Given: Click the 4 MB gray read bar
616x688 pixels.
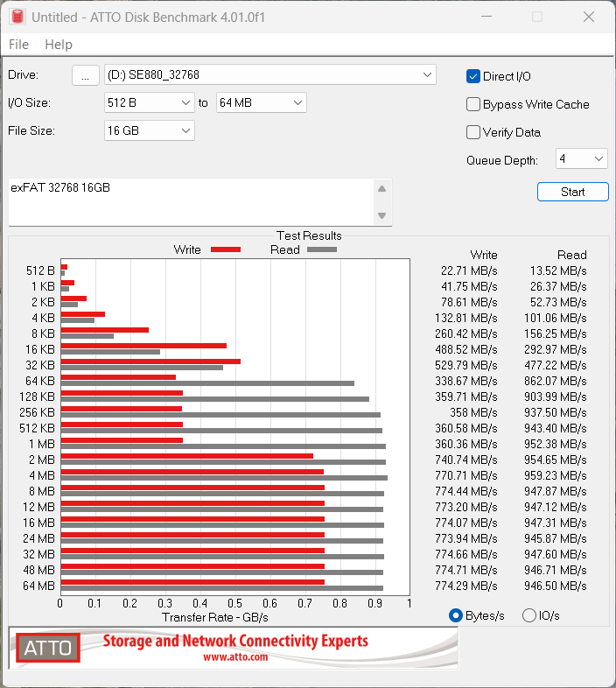Looking at the screenshot, I should (x=224, y=478).
